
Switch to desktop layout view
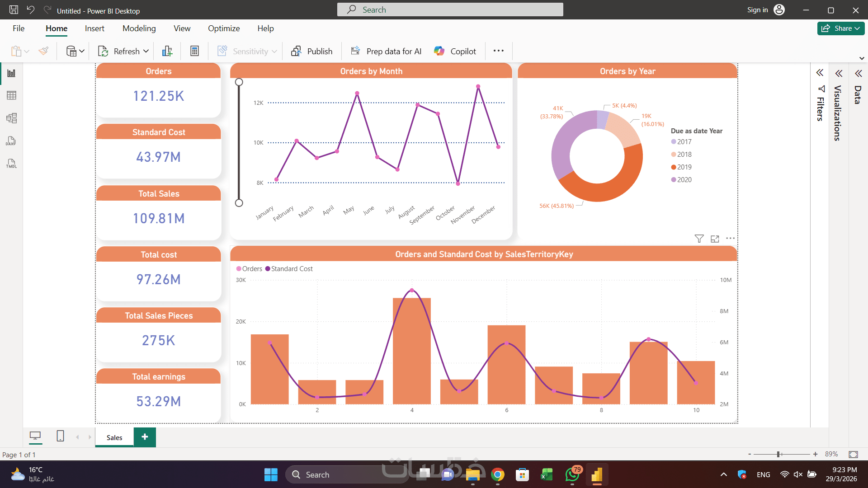(x=35, y=436)
